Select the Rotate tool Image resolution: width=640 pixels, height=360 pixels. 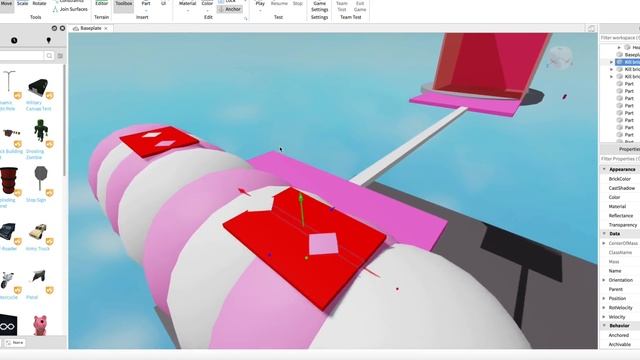coord(40,4)
